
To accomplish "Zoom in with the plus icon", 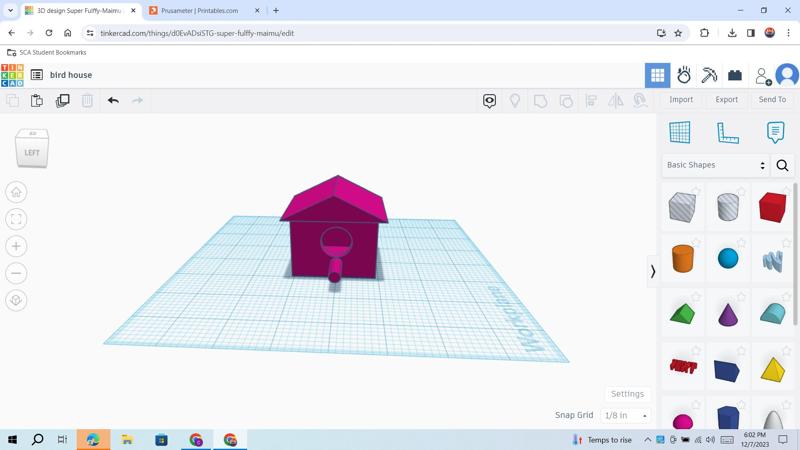I will pos(16,246).
